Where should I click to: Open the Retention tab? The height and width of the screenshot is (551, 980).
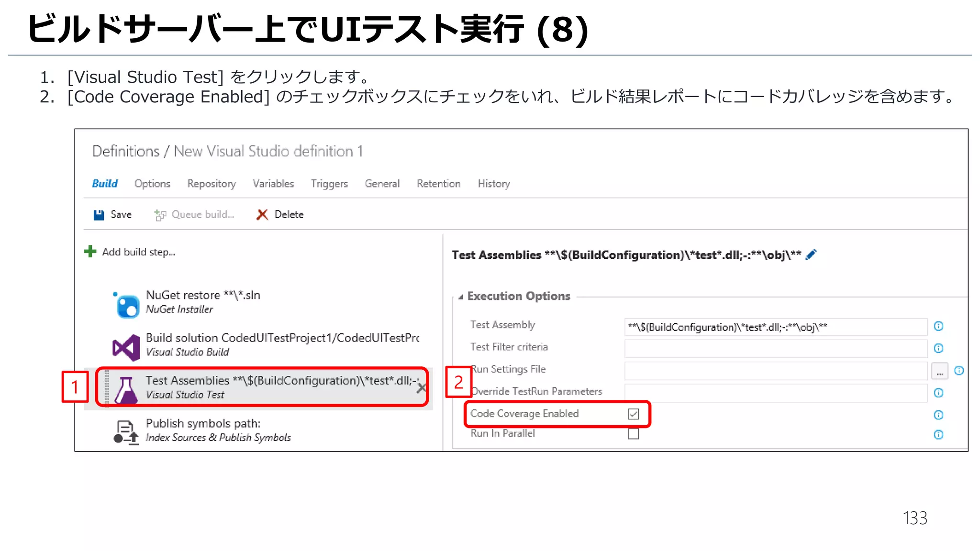(x=439, y=184)
